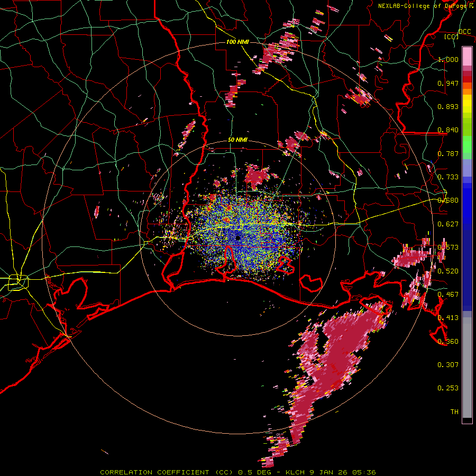
Task: Click the 0.627 scale value
Action: point(448,224)
